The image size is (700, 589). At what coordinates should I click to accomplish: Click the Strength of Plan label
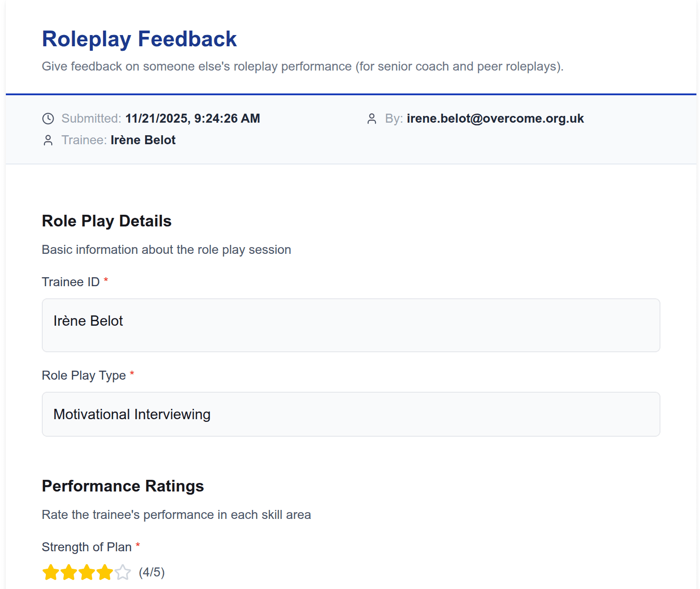[x=87, y=547]
